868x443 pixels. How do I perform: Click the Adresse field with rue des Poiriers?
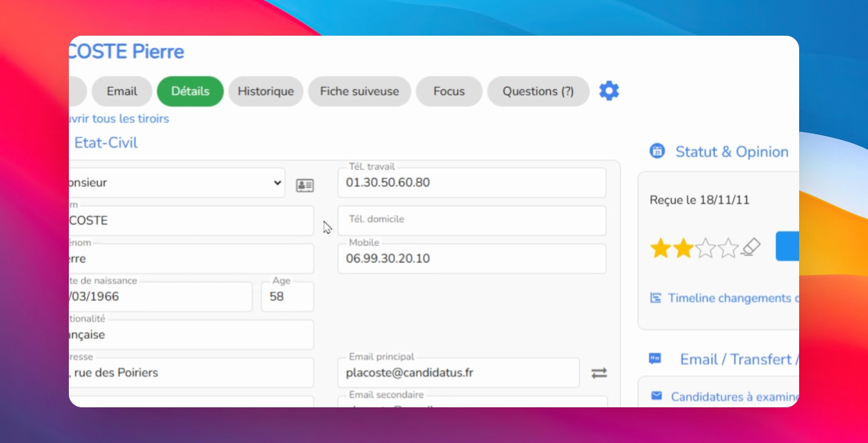coord(191,373)
